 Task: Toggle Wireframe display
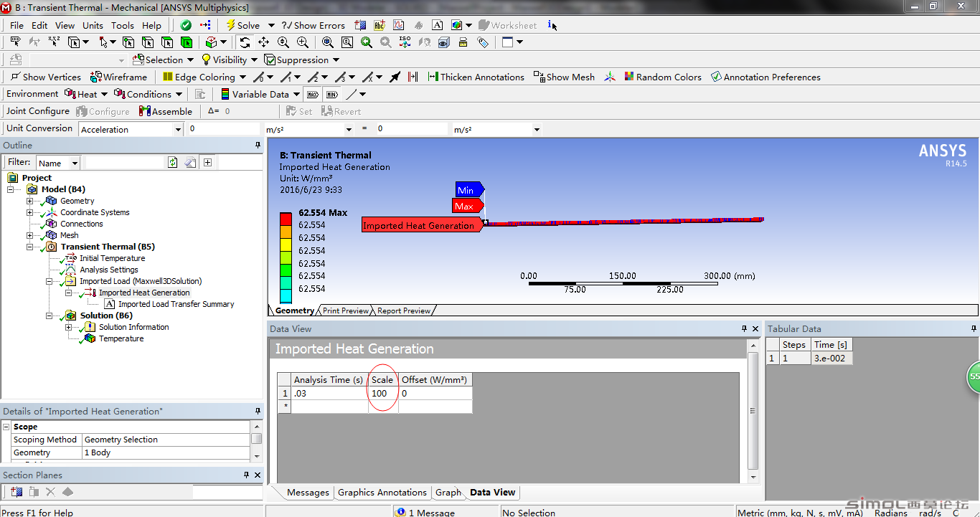pyautogui.click(x=118, y=77)
